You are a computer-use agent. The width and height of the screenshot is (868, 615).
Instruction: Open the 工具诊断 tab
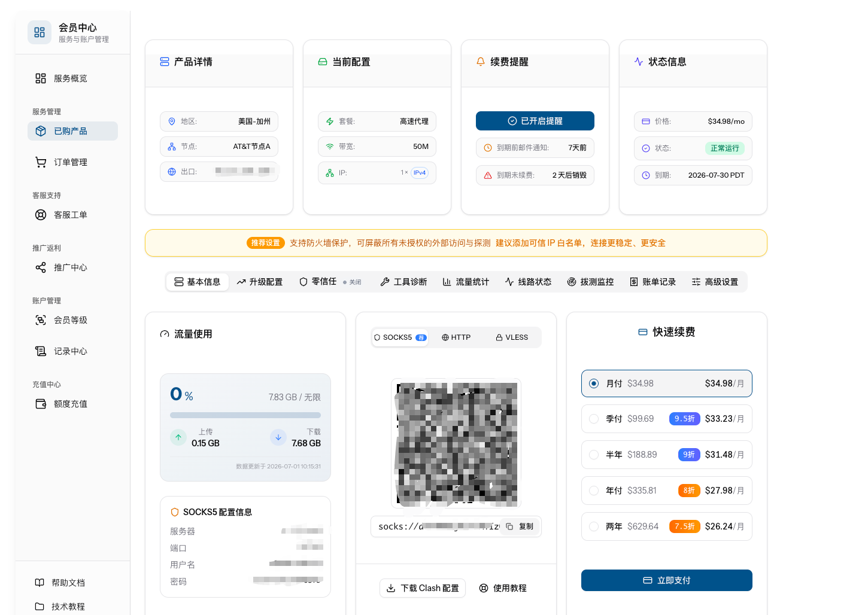point(404,282)
